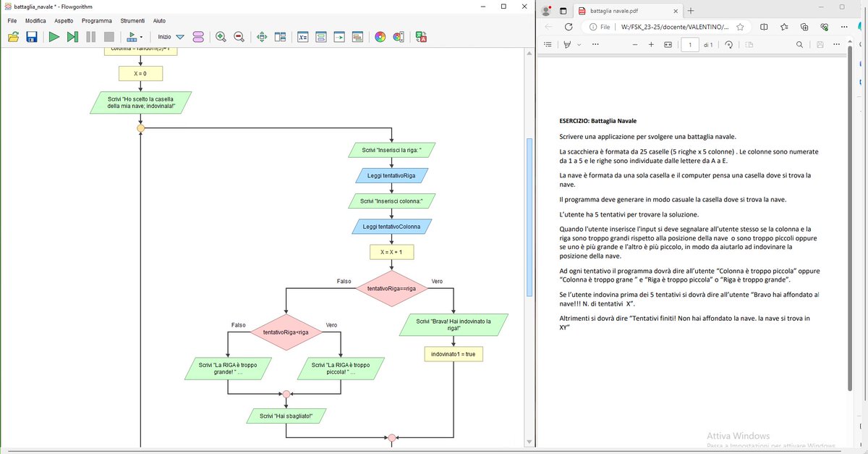Open the Strumenti menu
This screenshot has width=868, height=454.
point(133,21)
